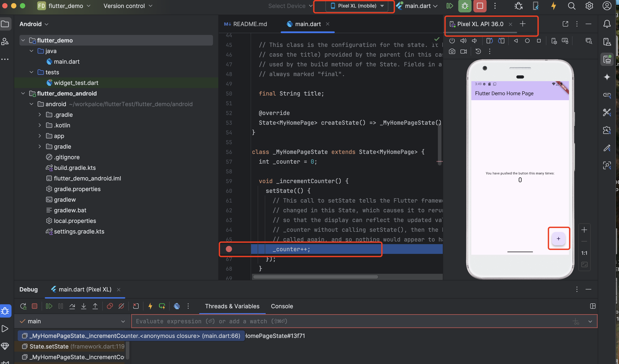This screenshot has height=364, width=619.
Task: Tap the floating plus button in emulator
Action: [558, 238]
